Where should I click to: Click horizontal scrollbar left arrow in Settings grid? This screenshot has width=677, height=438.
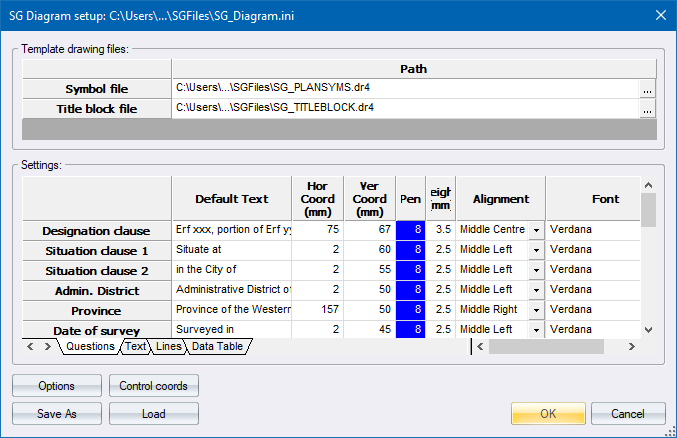[481, 347]
